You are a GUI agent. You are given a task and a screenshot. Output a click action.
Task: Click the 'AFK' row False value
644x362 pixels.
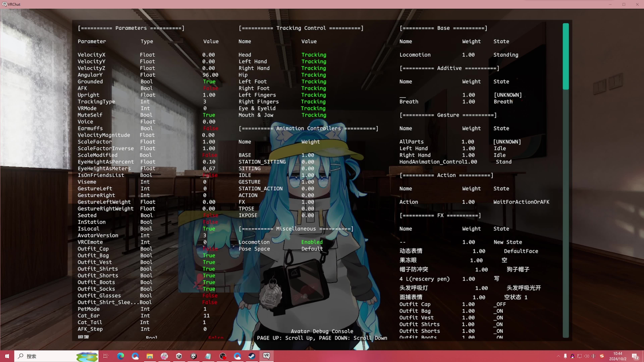click(x=211, y=88)
